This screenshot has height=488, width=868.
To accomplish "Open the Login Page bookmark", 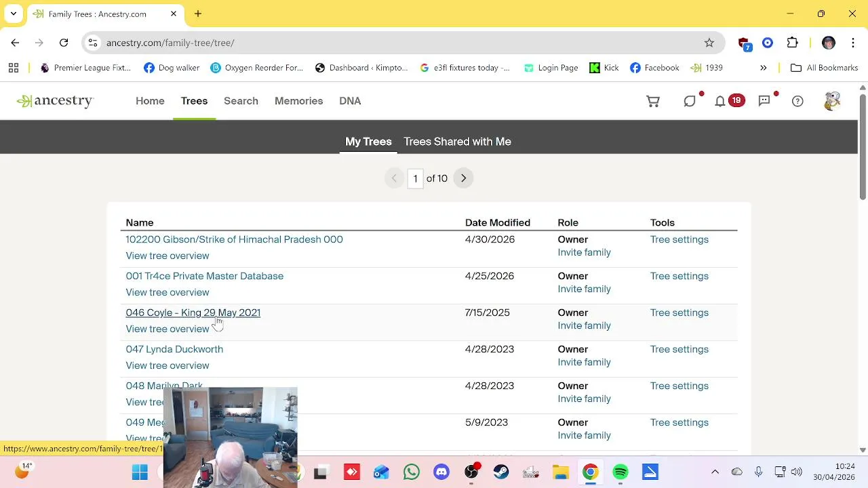I will [551, 68].
